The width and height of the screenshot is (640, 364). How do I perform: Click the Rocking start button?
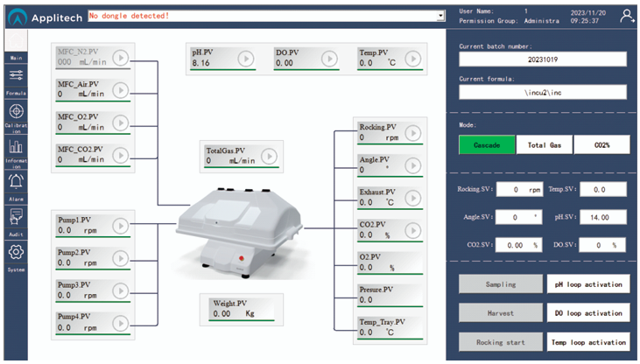click(500, 342)
